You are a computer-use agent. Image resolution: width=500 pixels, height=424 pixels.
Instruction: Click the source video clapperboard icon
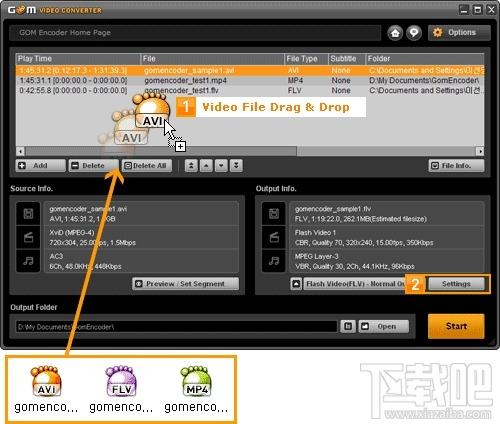[28, 237]
